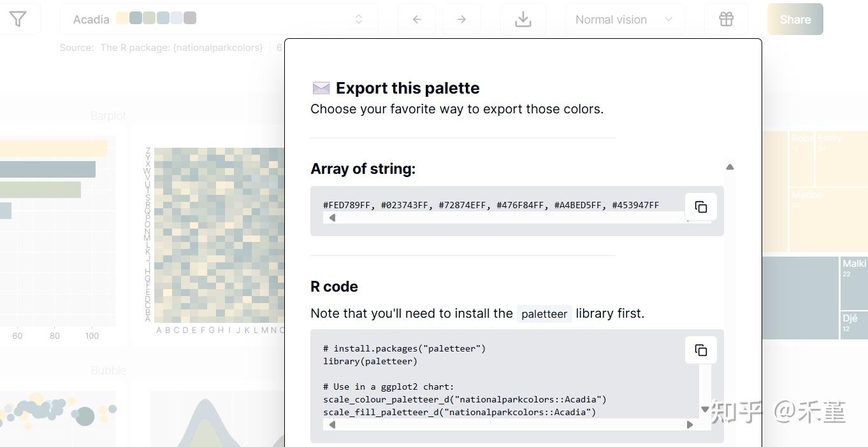Click the Djé treemap tile
The width and height of the screenshot is (868, 447).
[x=853, y=324]
